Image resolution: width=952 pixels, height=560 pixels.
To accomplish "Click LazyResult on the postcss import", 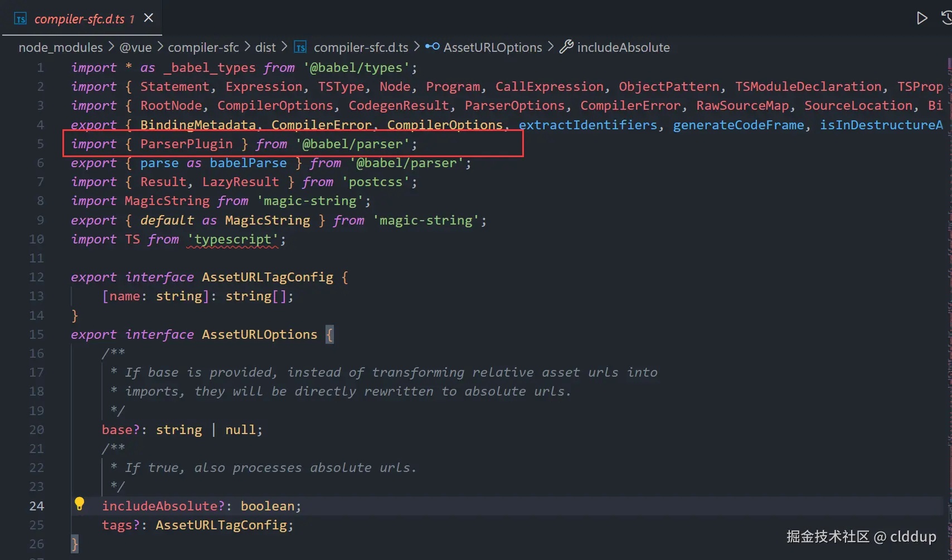I will pos(240,182).
